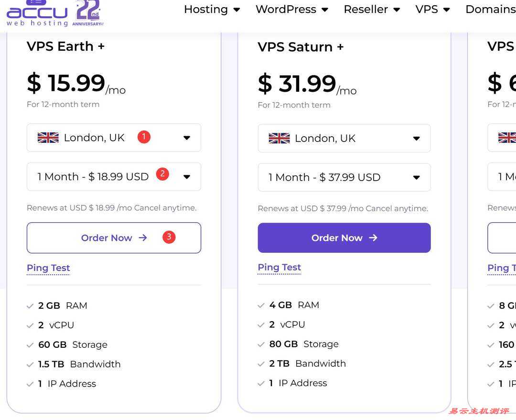Image resolution: width=516 pixels, height=420 pixels.
Task: Open the VPS navigation menu
Action: [x=432, y=9]
